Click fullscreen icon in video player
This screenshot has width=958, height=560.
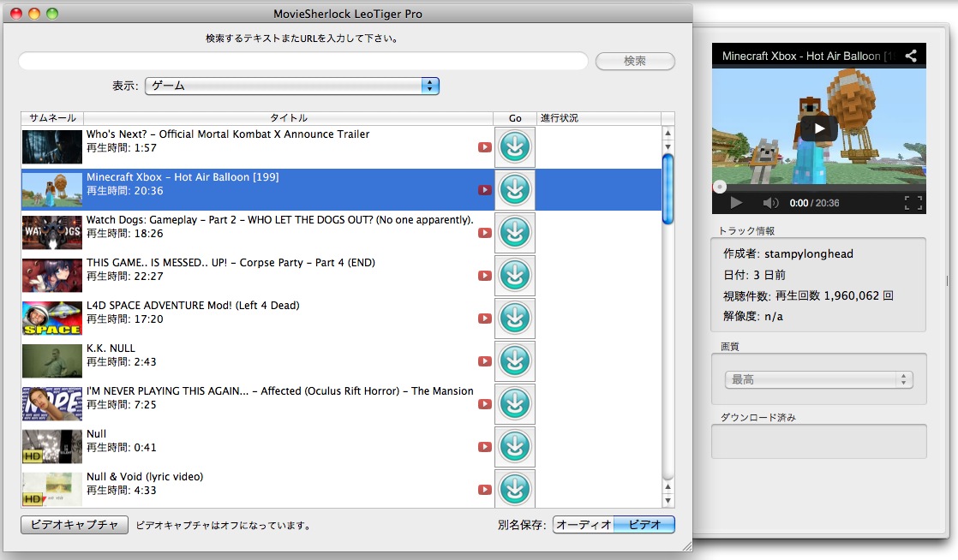coord(913,203)
